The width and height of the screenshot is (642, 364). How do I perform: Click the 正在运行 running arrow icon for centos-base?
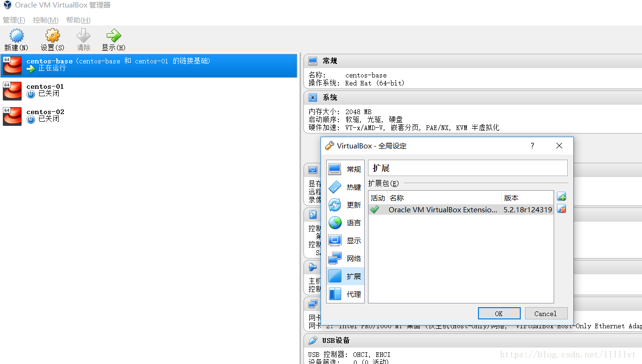tap(31, 69)
